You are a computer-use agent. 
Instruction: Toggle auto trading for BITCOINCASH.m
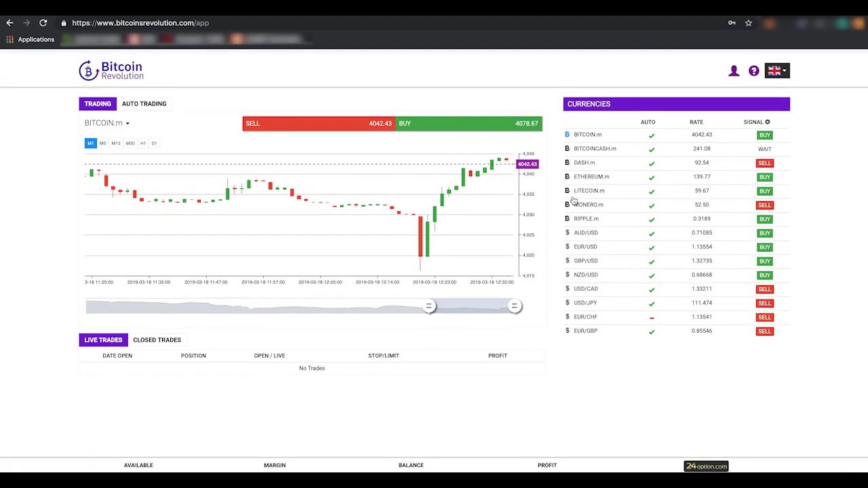click(652, 149)
